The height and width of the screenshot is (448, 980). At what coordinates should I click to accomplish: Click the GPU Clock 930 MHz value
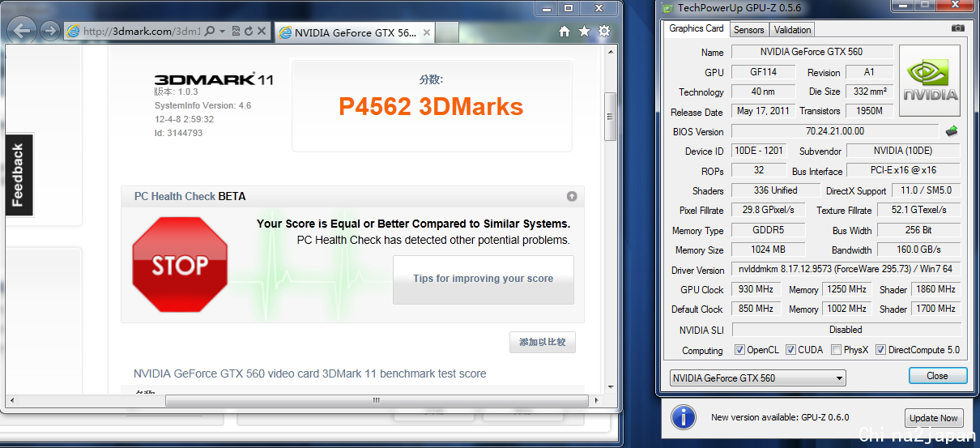click(756, 289)
